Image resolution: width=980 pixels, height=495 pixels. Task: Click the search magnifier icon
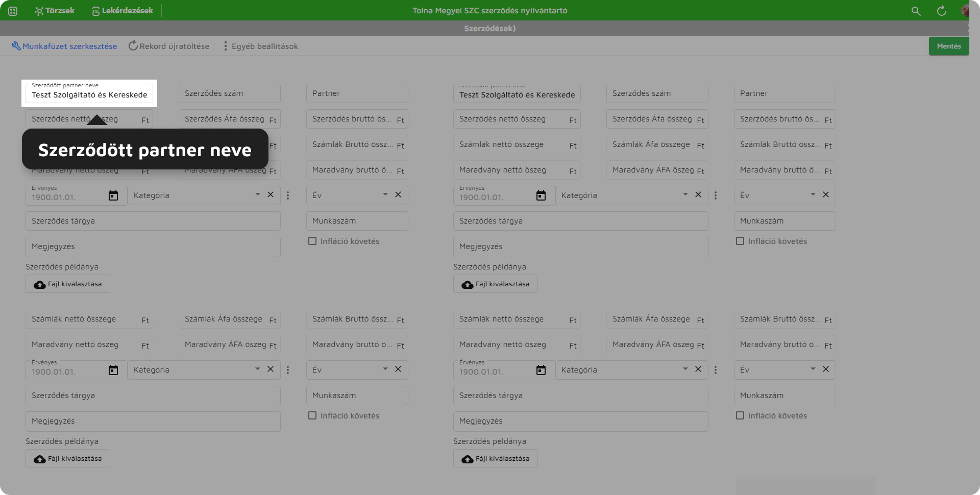916,11
